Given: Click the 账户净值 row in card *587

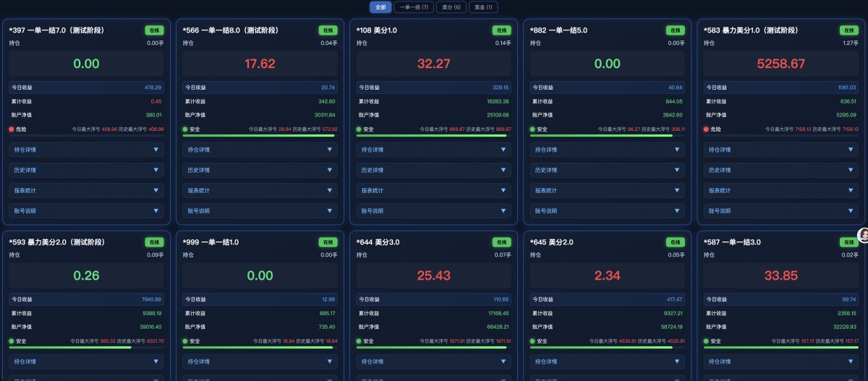Looking at the screenshot, I should click(x=780, y=327).
